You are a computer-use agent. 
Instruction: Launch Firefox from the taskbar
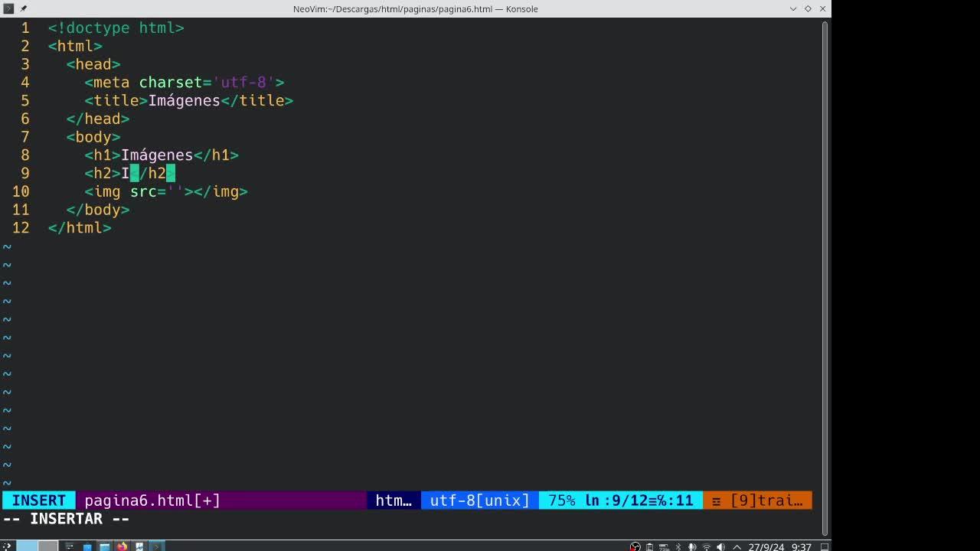tap(122, 546)
